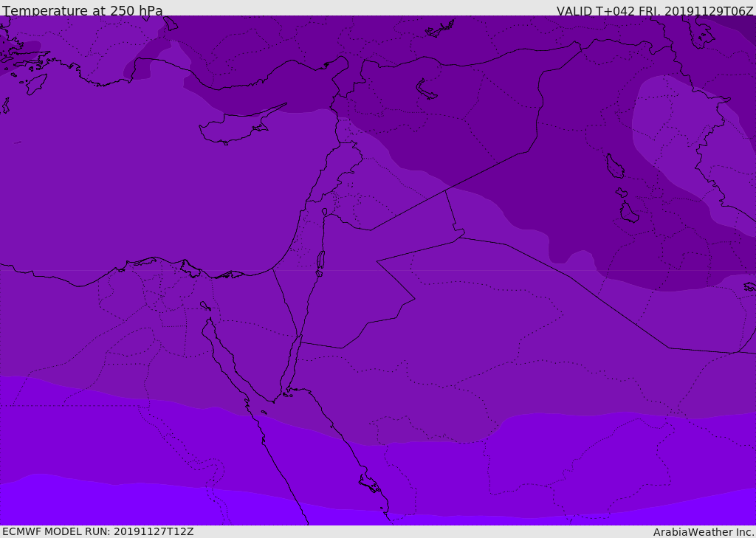This screenshot has height=538, width=756.
Task: Click the Dead Sea outline on the map
Action: [320, 261]
